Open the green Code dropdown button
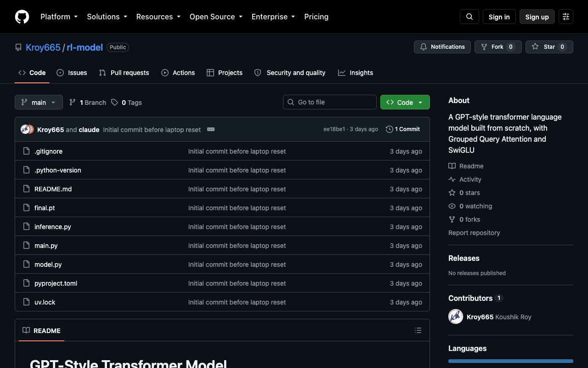The height and width of the screenshot is (368, 588). coord(405,102)
